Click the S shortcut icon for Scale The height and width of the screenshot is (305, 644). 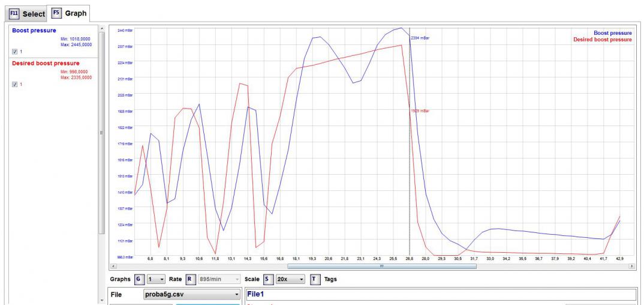tap(268, 279)
